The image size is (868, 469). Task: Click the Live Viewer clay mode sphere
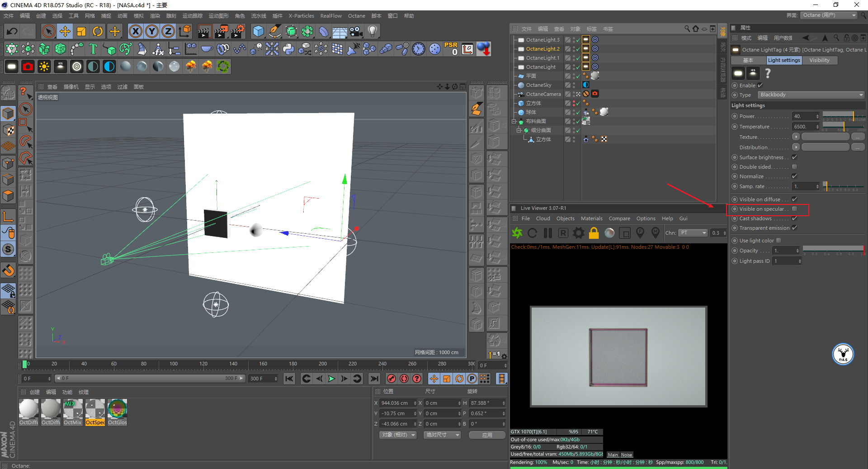[609, 233]
